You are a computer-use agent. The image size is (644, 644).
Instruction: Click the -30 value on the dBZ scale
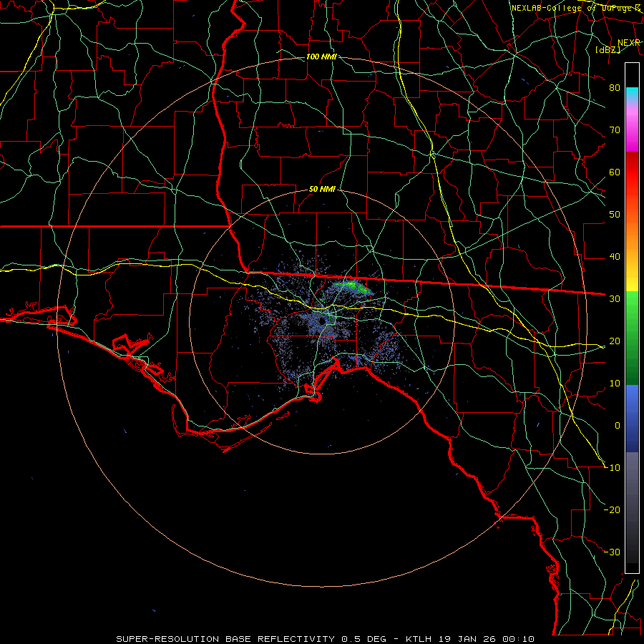coord(613,552)
